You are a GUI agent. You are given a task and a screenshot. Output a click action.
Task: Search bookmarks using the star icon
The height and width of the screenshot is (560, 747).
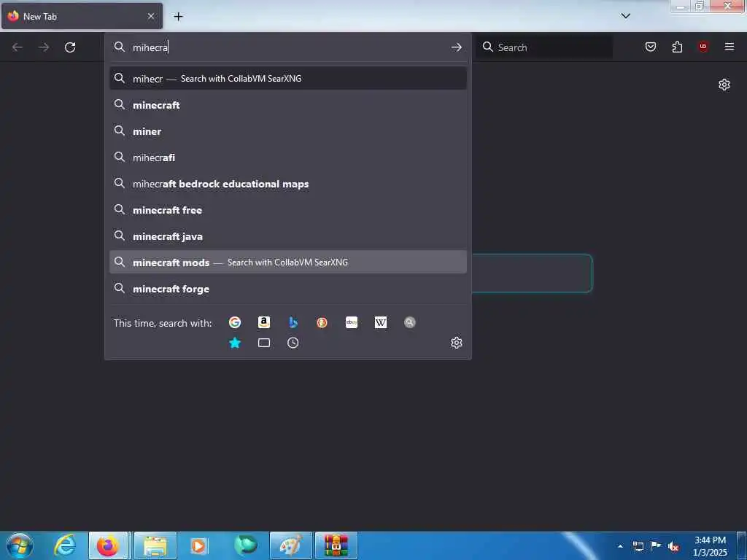[x=235, y=343]
